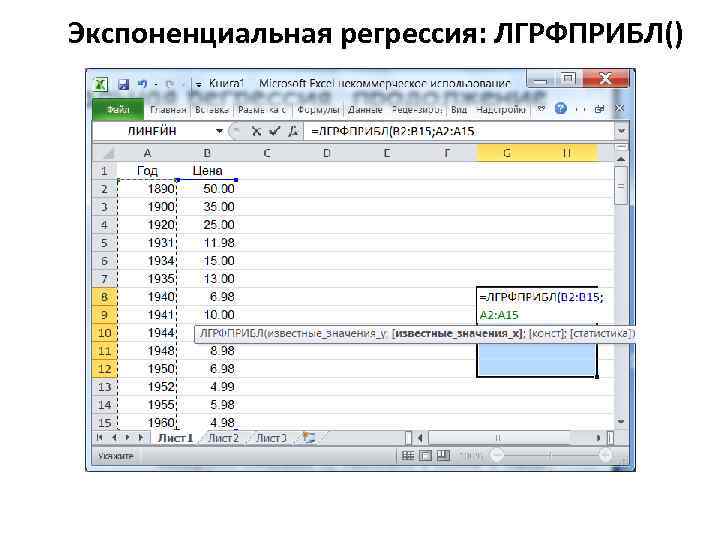
Task: Switch to the Формулы ribbon tab
Action: (x=318, y=110)
